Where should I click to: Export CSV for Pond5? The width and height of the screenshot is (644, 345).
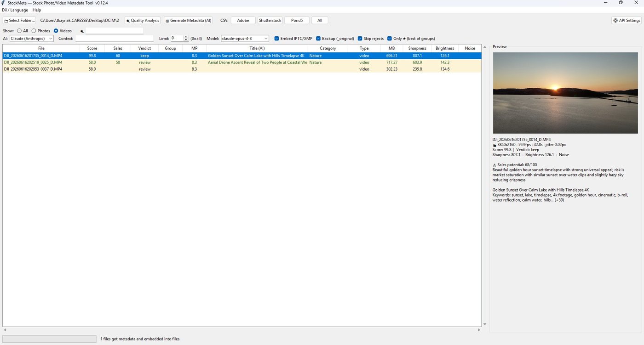pos(297,20)
